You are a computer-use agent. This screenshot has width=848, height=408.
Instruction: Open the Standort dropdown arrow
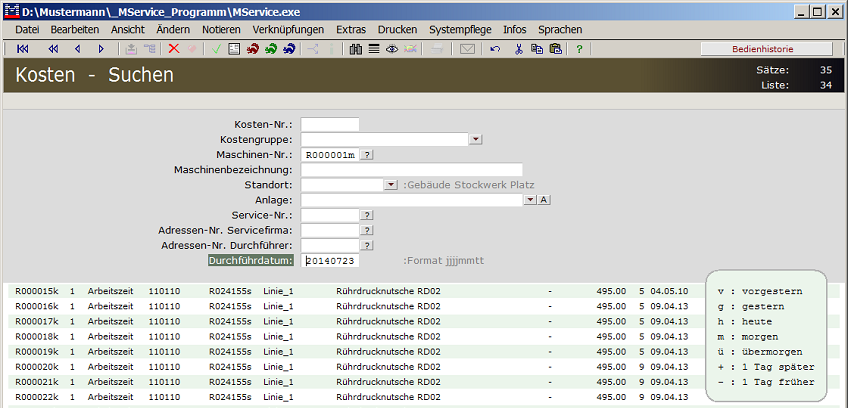[391, 185]
